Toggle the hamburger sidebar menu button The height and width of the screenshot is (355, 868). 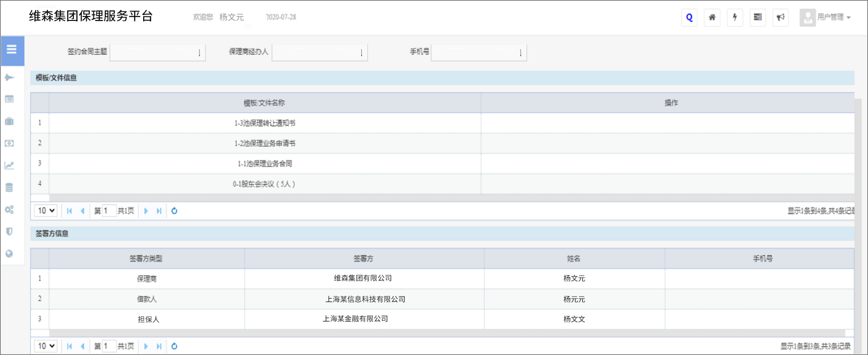coord(12,50)
